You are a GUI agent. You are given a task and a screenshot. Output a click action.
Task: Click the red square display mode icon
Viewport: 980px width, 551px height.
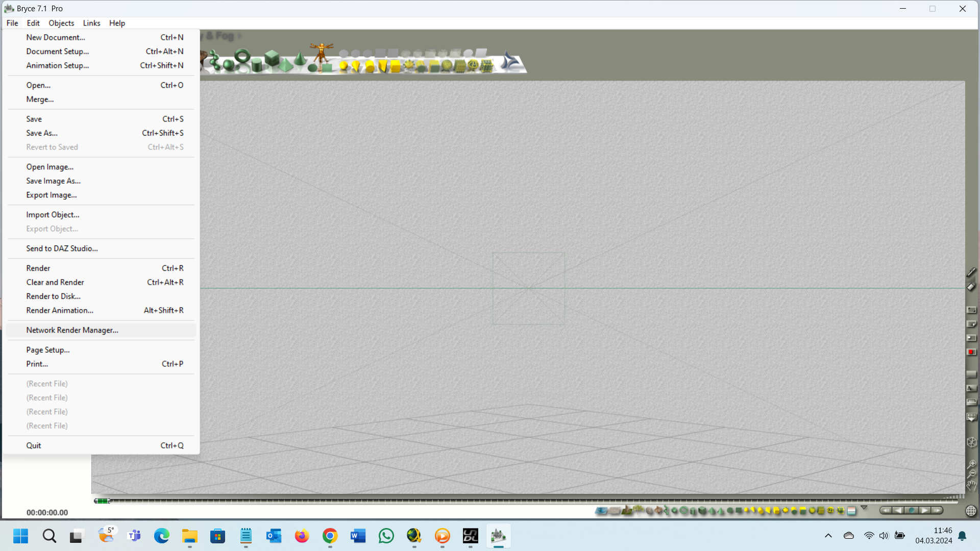(971, 352)
